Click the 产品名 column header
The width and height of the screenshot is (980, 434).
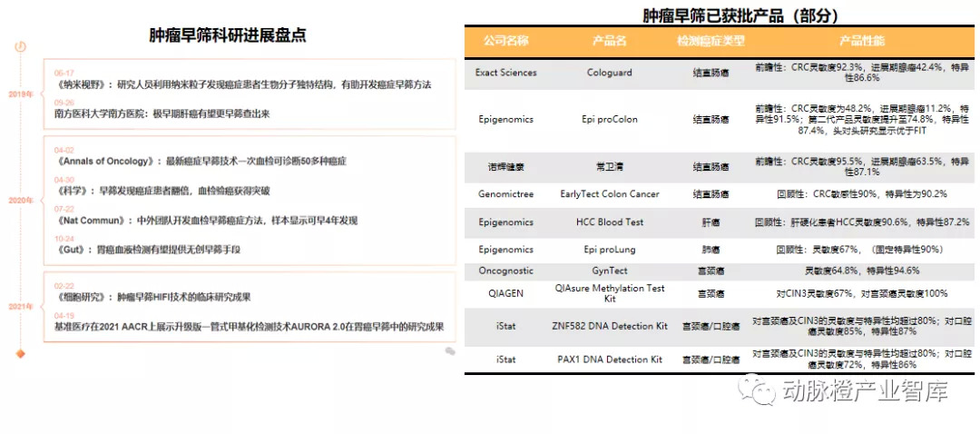pyautogui.click(x=609, y=41)
